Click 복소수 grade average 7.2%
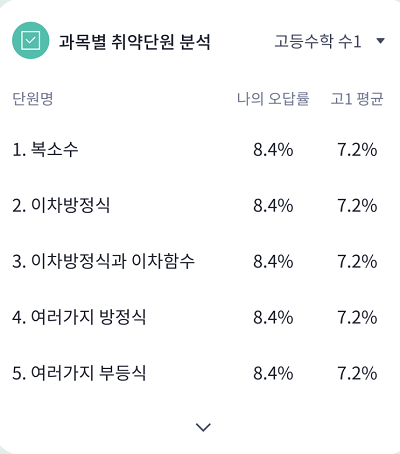This screenshot has height=454, width=400. point(357,150)
